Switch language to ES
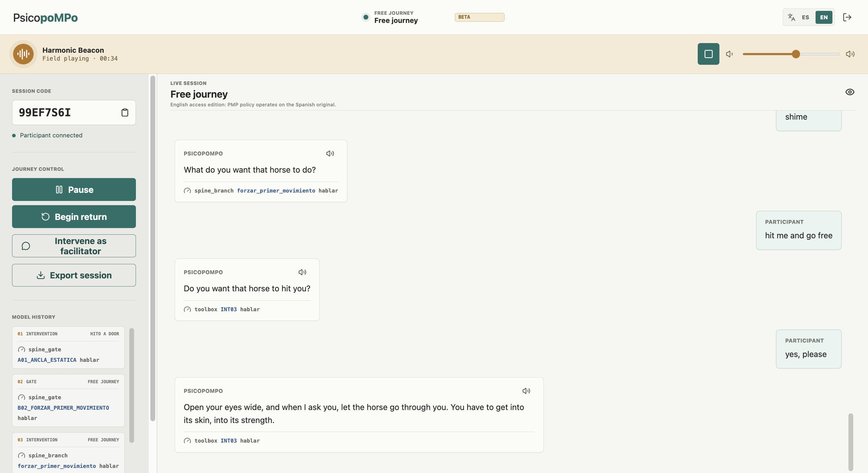The image size is (868, 473). (805, 17)
